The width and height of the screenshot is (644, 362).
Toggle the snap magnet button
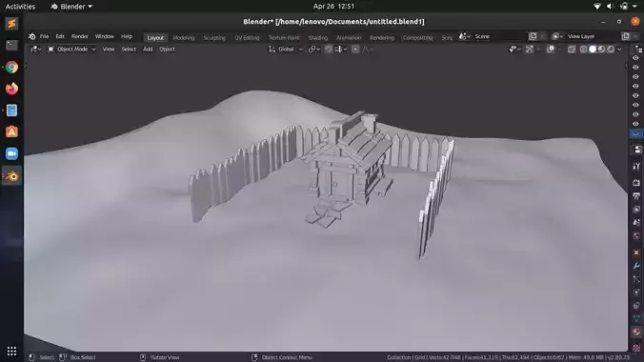click(x=329, y=50)
